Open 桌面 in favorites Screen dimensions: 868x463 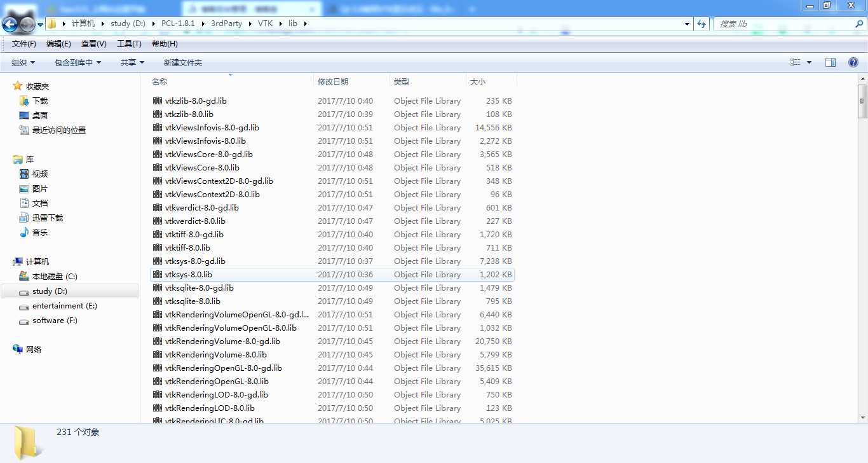(40, 115)
